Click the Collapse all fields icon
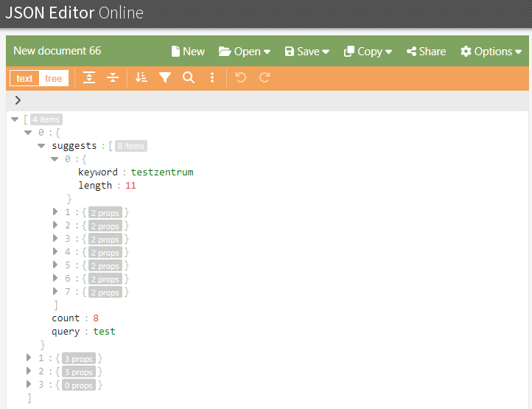 [113, 77]
